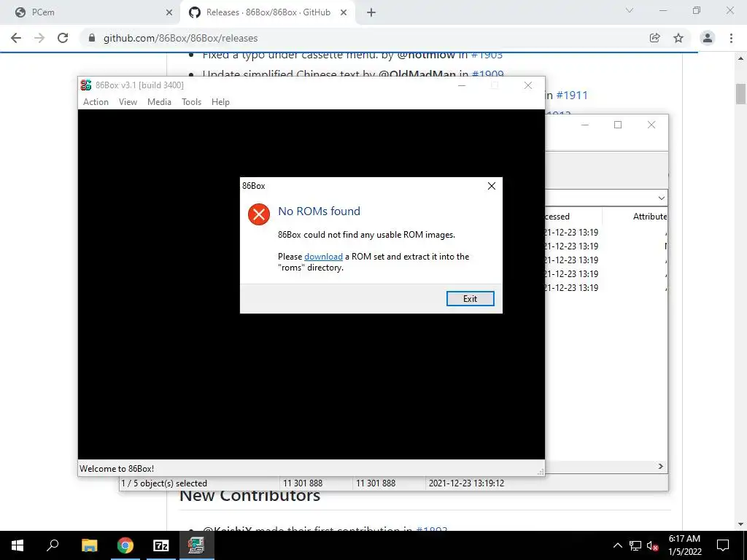This screenshot has height=560, width=747.
Task: Switch to 7-Zip in taskbar
Action: pyautogui.click(x=161, y=545)
